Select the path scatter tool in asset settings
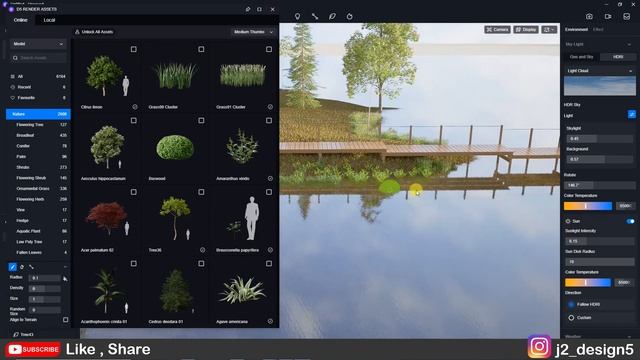640x360 pixels. [x=31, y=267]
